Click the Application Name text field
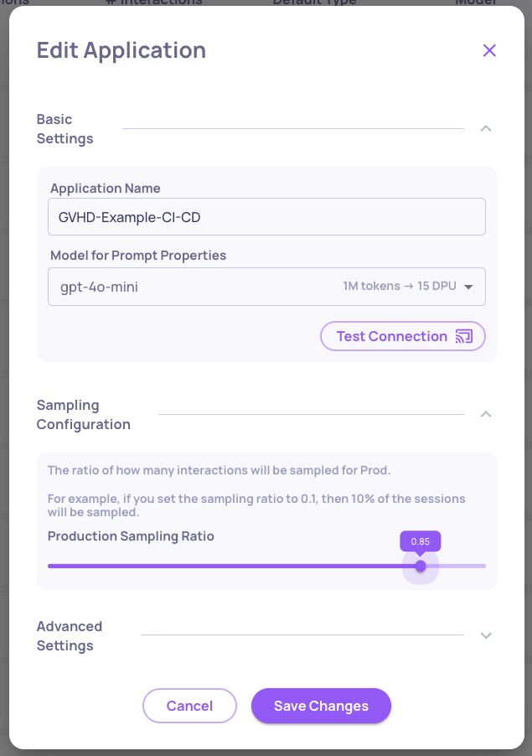This screenshot has height=756, width=532. (x=266, y=217)
